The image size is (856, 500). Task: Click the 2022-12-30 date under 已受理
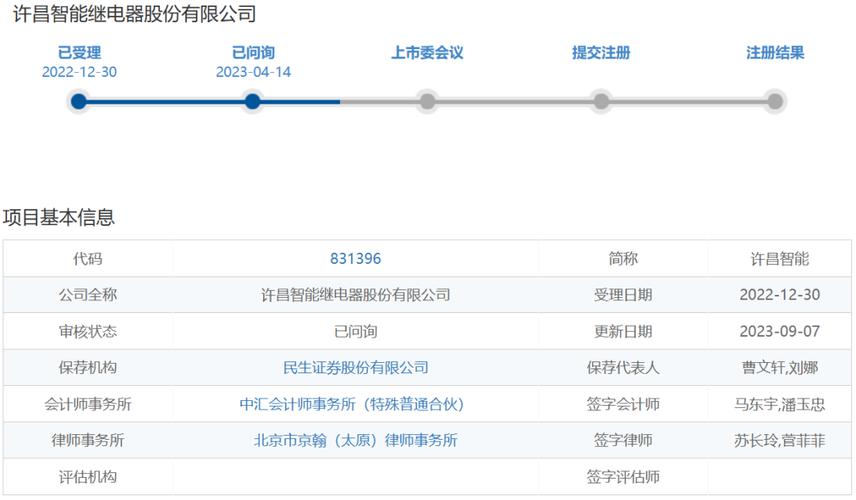tap(79, 72)
